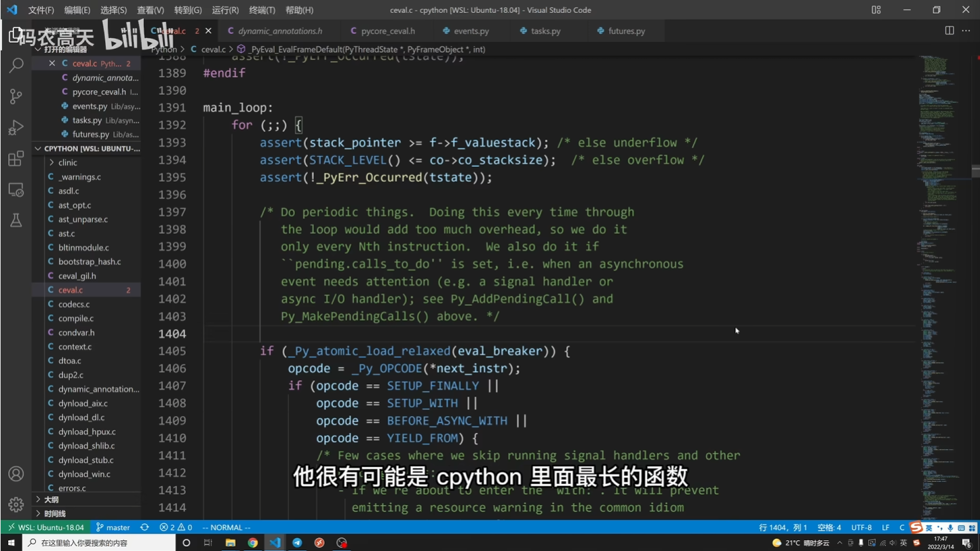Click the Customize Layout icon in title bar

tap(876, 10)
